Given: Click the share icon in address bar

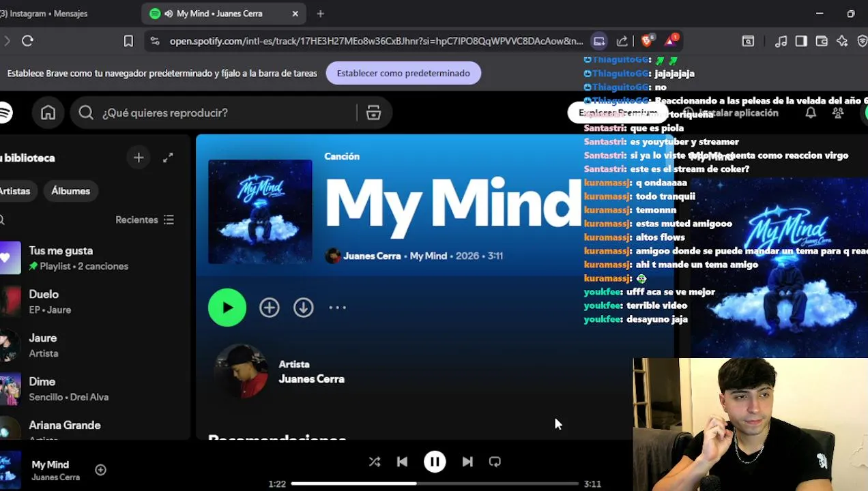Looking at the screenshot, I should pos(622,41).
